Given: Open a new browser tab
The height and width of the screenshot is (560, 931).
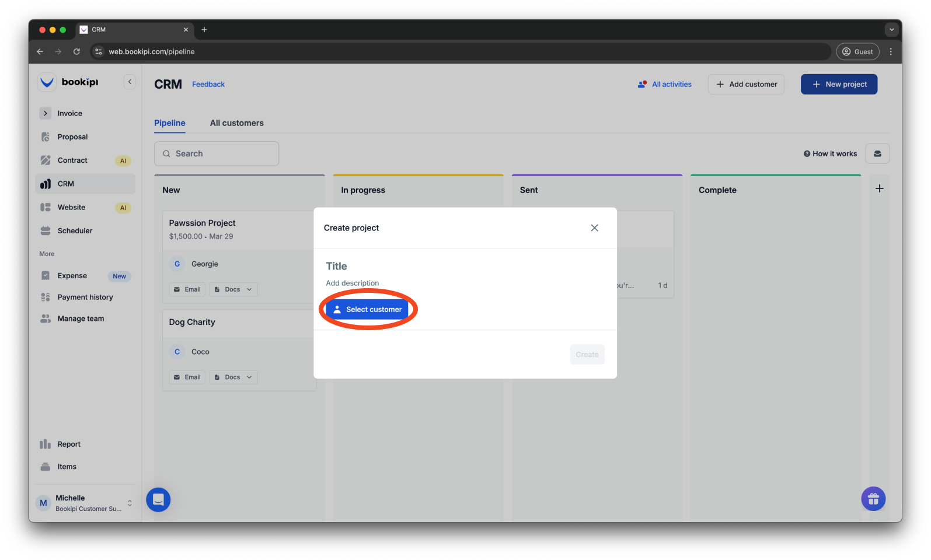Looking at the screenshot, I should point(204,30).
